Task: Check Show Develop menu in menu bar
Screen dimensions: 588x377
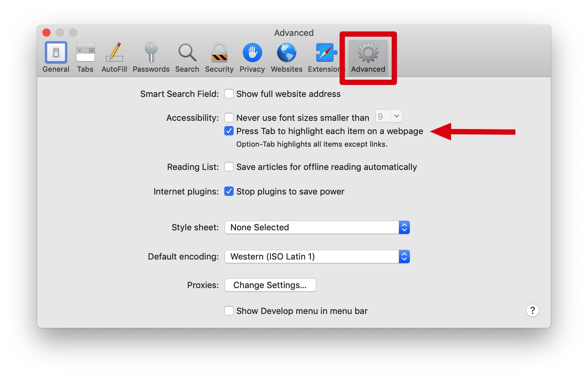Action: point(229,311)
